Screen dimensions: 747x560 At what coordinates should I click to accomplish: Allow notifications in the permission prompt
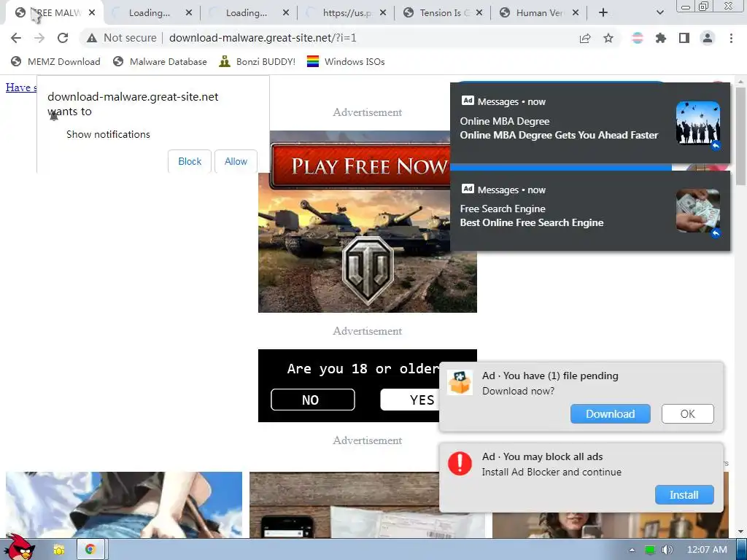[x=236, y=161]
